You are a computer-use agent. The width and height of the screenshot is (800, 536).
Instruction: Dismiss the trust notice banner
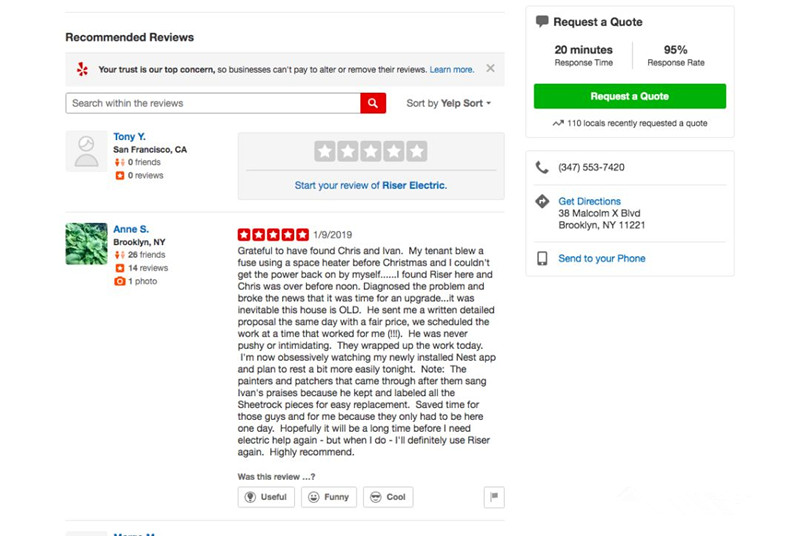tap(490, 69)
